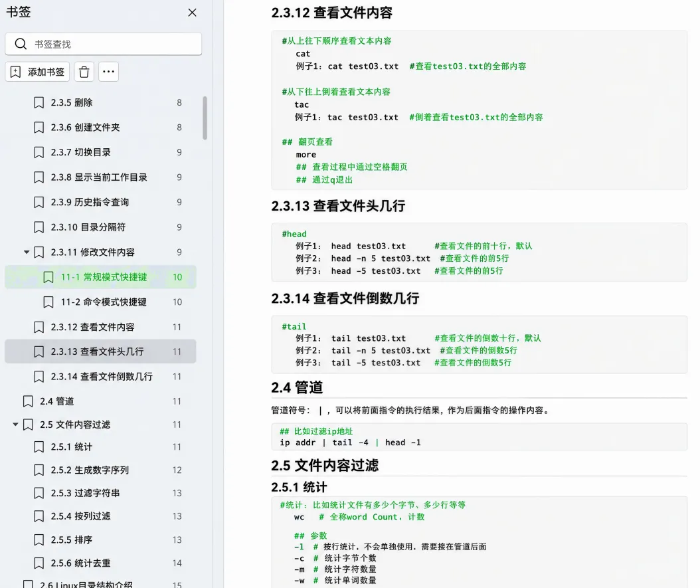The width and height of the screenshot is (700, 588).
Task: Go to bookmark 2.5.6 统计去重
Action: (101, 563)
